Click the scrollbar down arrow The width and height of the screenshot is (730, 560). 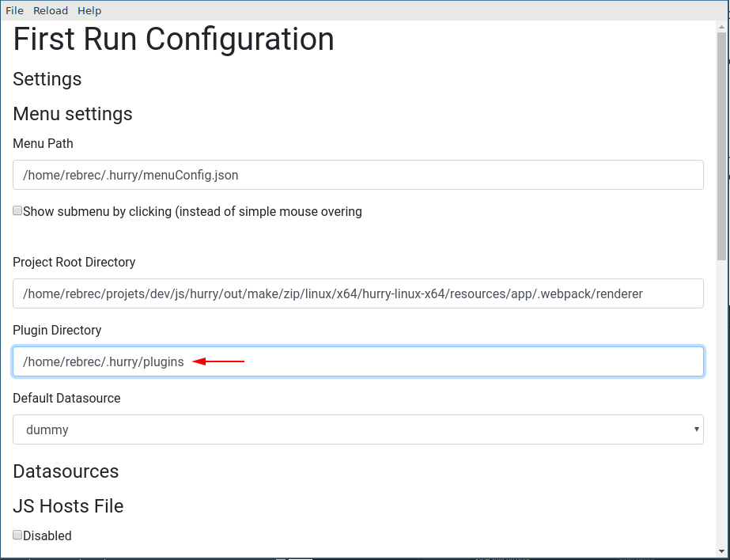tap(722, 551)
